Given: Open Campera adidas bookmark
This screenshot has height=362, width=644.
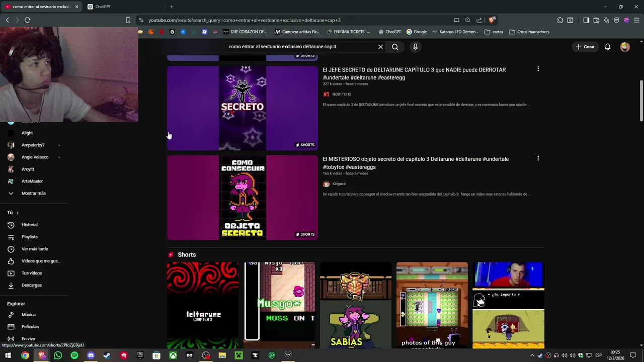Looking at the screenshot, I should coord(297,32).
